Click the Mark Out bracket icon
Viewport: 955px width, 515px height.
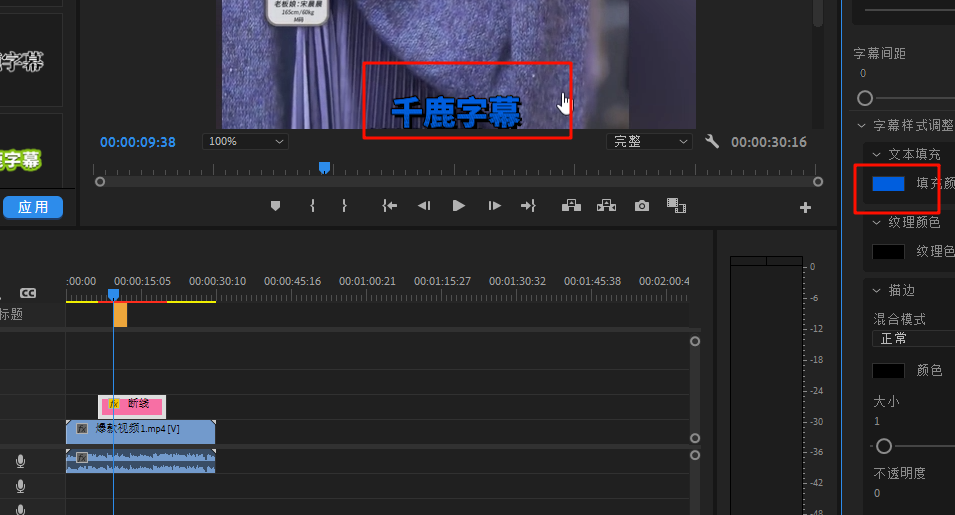point(344,206)
